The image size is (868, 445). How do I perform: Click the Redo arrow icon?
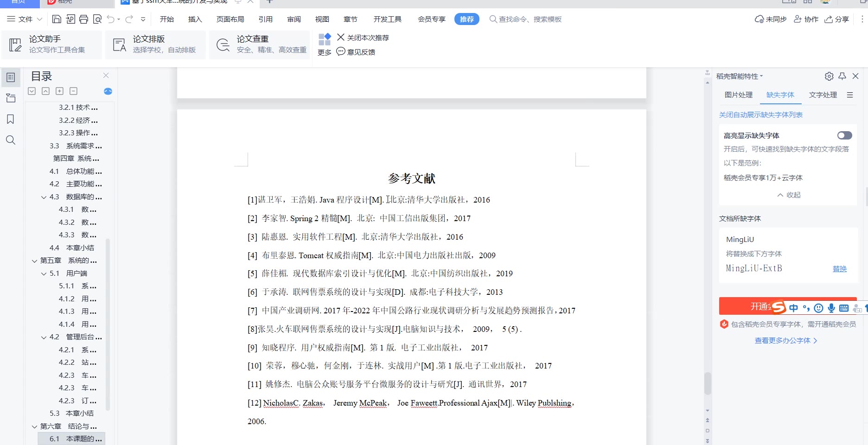coord(129,19)
